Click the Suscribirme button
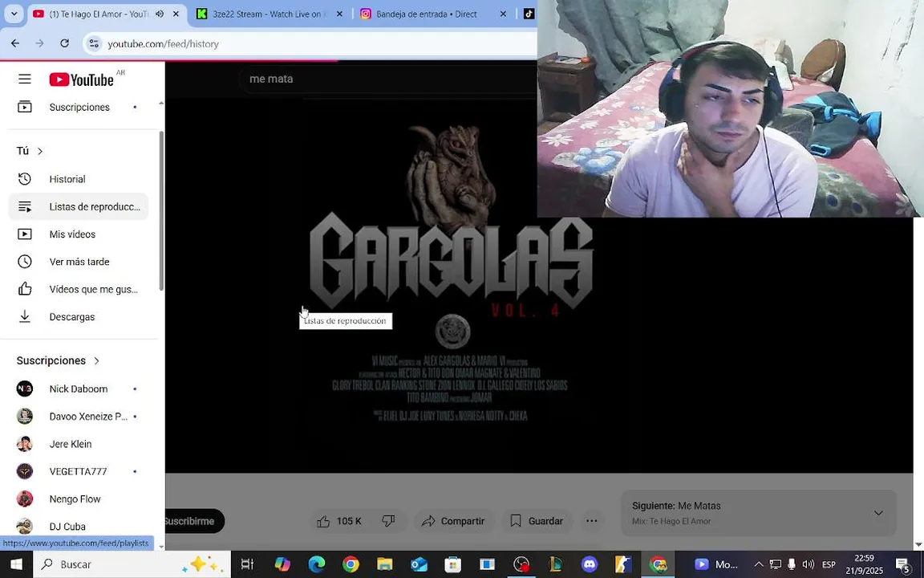The width and height of the screenshot is (924, 578). coord(194,521)
